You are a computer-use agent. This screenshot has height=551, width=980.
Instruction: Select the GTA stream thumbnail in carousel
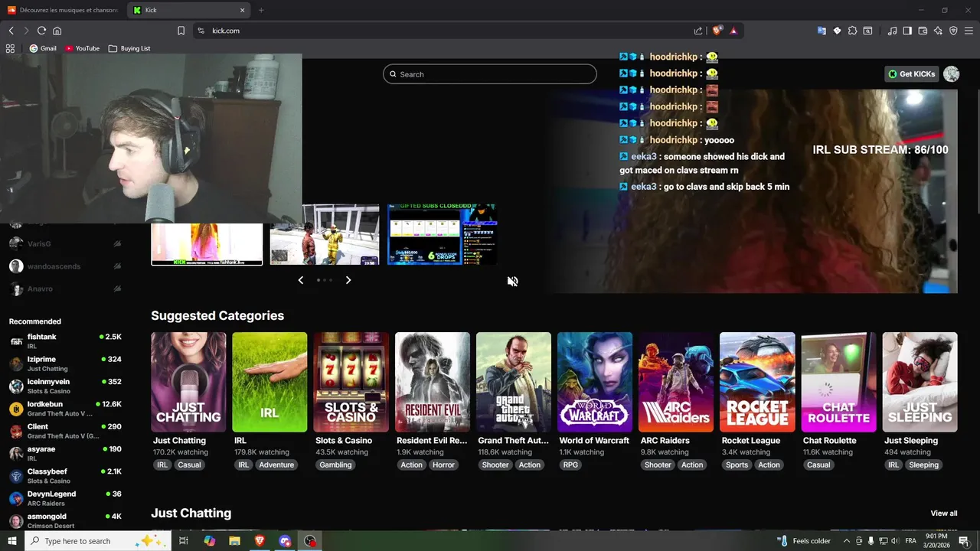[x=325, y=234]
